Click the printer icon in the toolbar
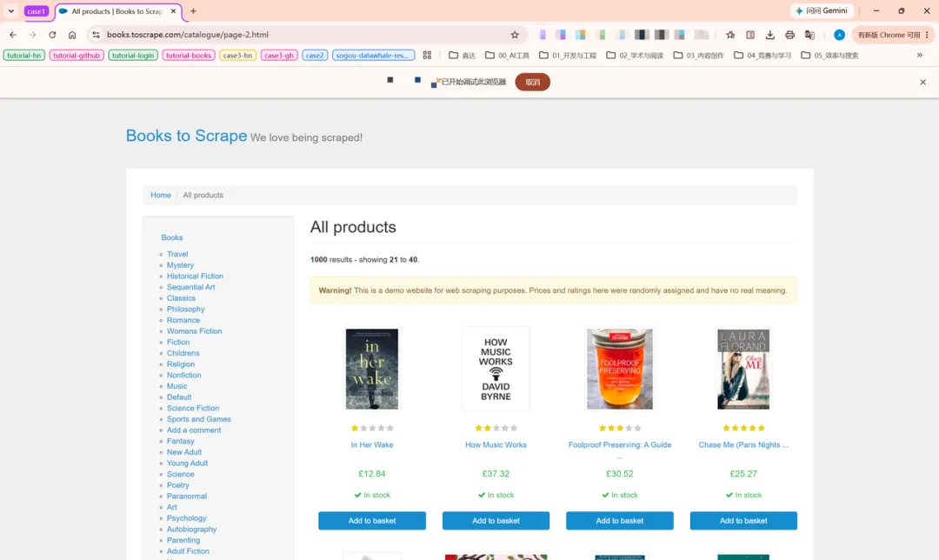 (x=789, y=35)
